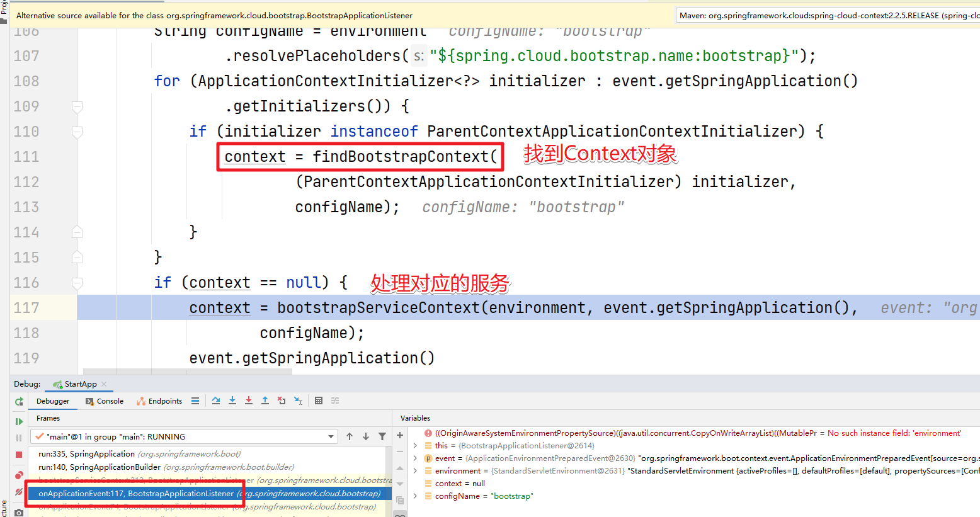The image size is (980, 517).
Task: Select frame onApplicationEvent:117
Action: tap(208, 494)
